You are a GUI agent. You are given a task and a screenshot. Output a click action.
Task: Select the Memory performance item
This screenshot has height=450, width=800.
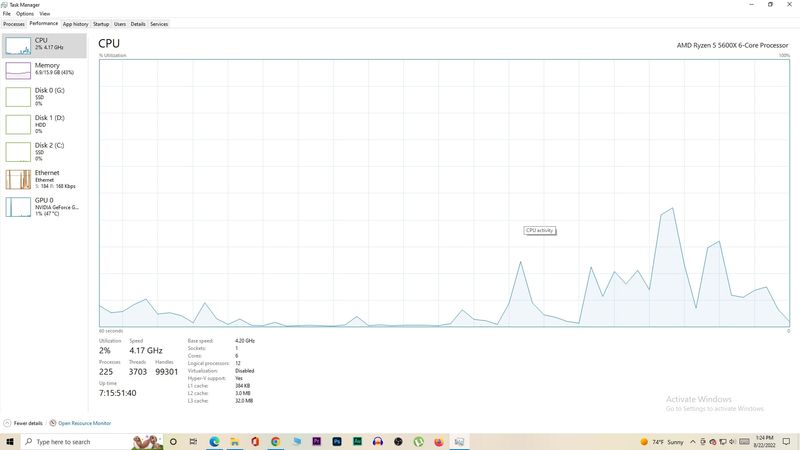click(44, 70)
